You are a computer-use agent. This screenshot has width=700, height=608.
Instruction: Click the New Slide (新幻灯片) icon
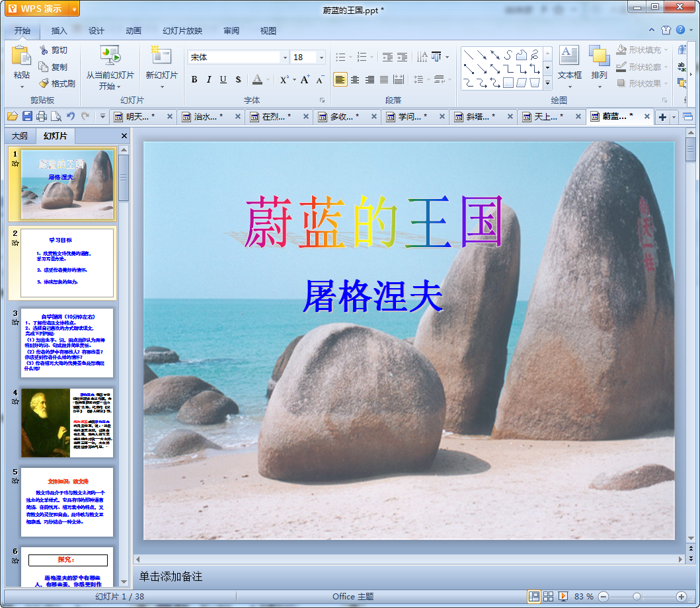[x=161, y=56]
